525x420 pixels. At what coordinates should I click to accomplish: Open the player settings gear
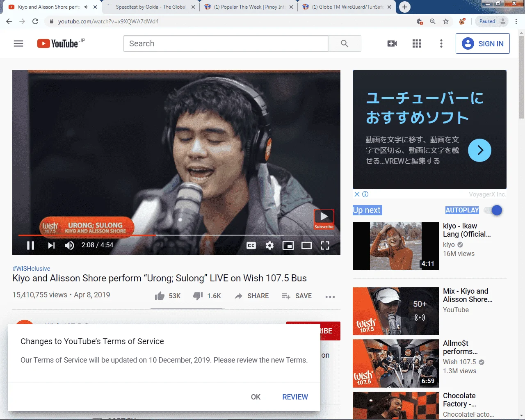[269, 245]
